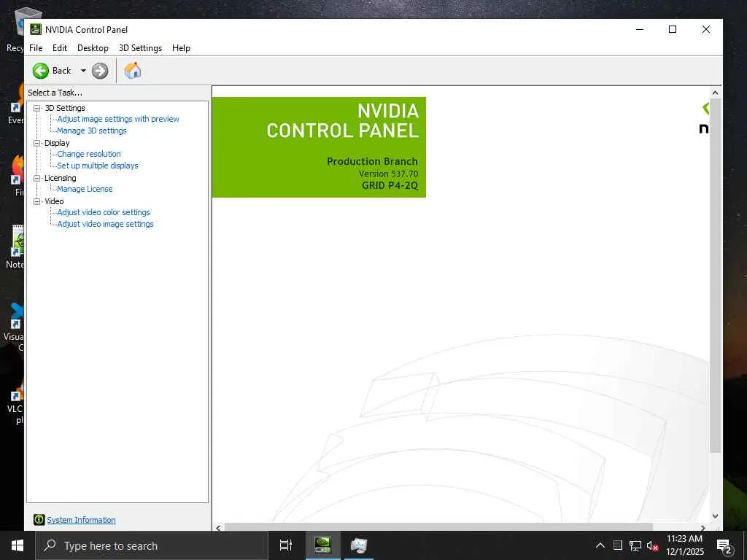Select Manage 3D settings
This screenshot has height=560, width=747.
point(91,131)
